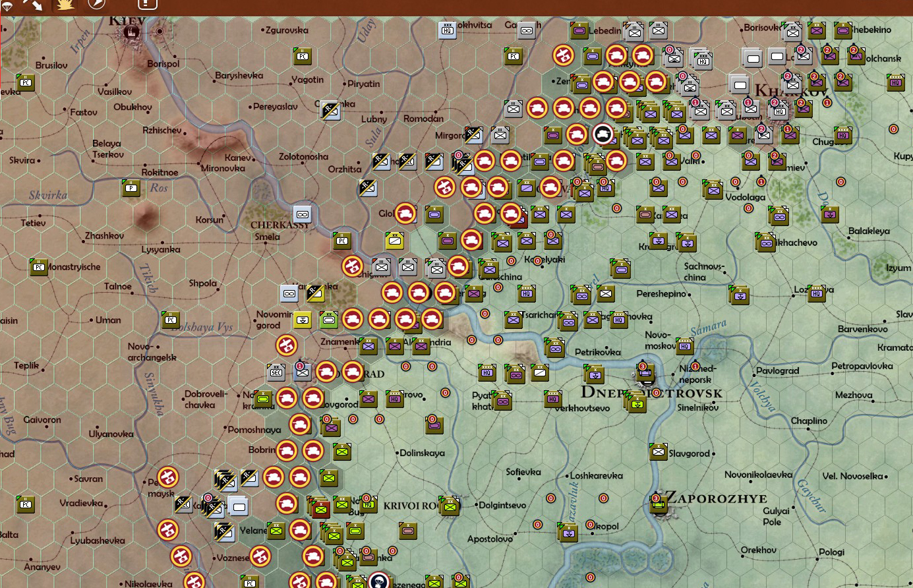Viewport: 913px width, 588px height.
Task: Select the PC unit at Smela
Action: [342, 241]
